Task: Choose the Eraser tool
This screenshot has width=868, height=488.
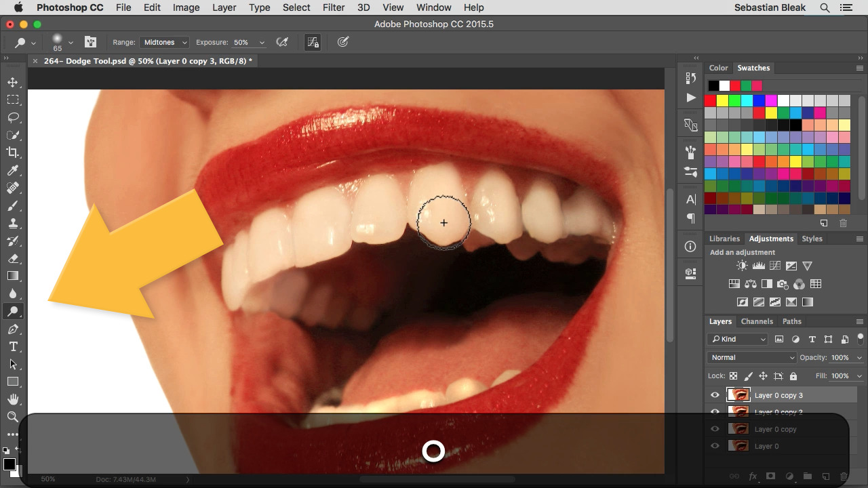Action: pos(13,258)
